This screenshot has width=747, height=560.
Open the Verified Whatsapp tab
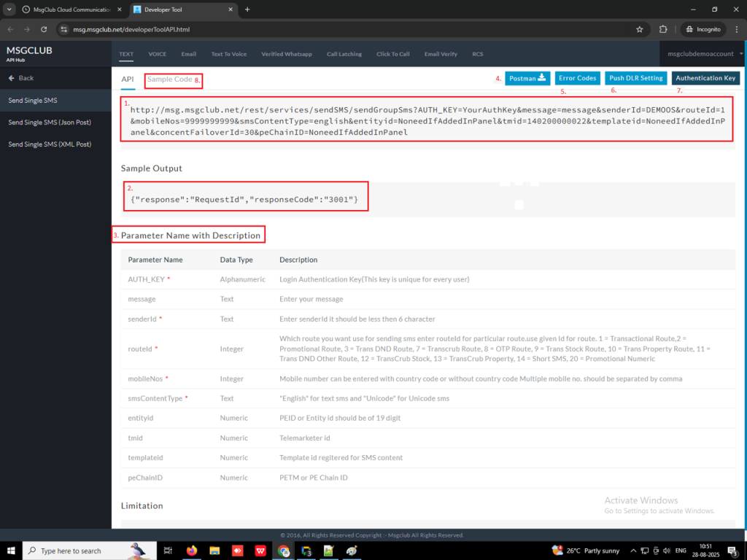click(287, 54)
